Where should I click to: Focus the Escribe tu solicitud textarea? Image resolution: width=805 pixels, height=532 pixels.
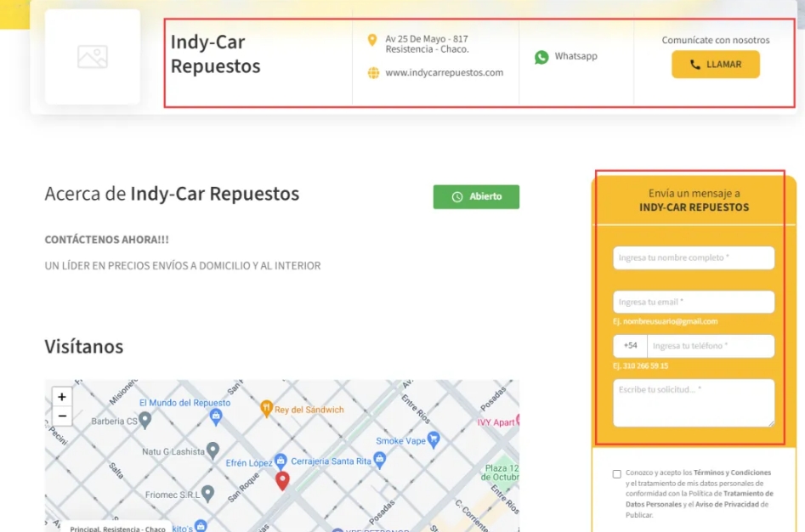(694, 403)
